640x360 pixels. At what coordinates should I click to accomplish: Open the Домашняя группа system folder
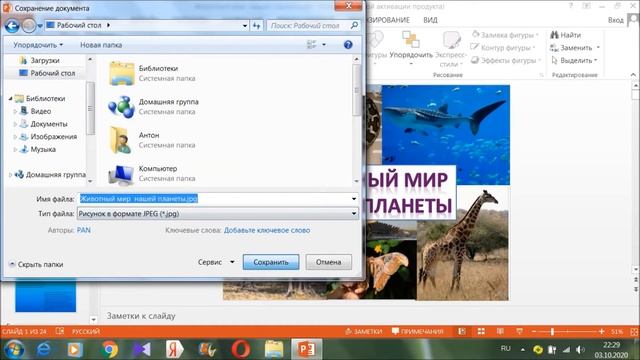tap(153, 107)
